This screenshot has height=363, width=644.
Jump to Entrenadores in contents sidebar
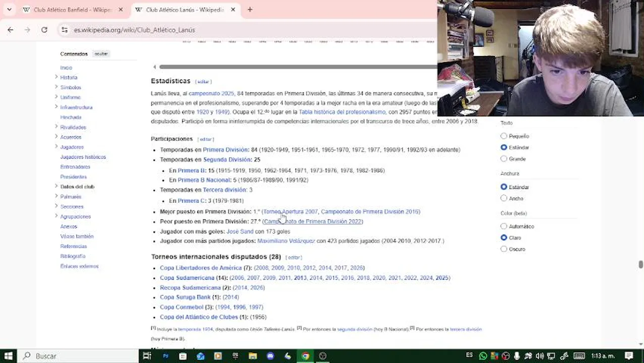[x=75, y=167]
